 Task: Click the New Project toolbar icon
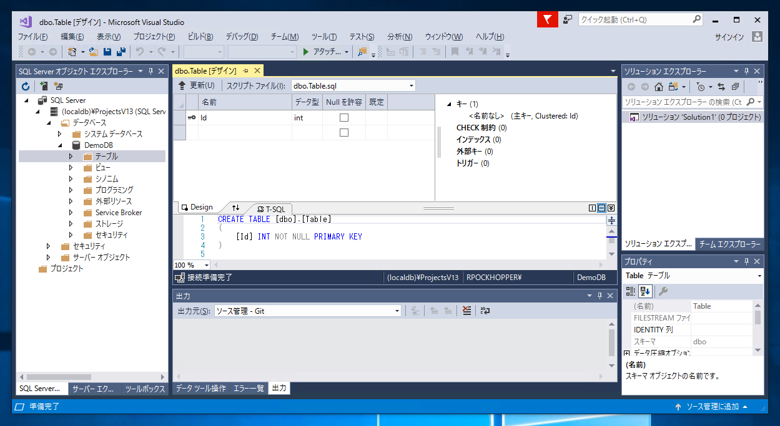tap(73, 51)
